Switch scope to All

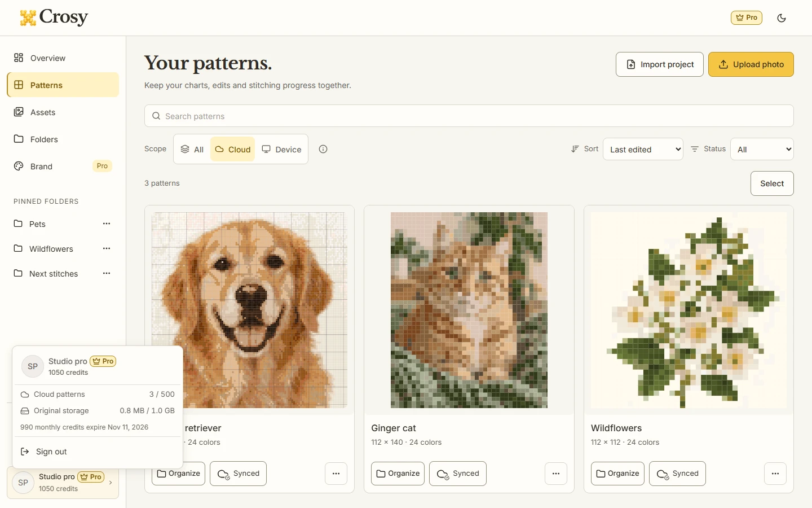click(x=192, y=149)
